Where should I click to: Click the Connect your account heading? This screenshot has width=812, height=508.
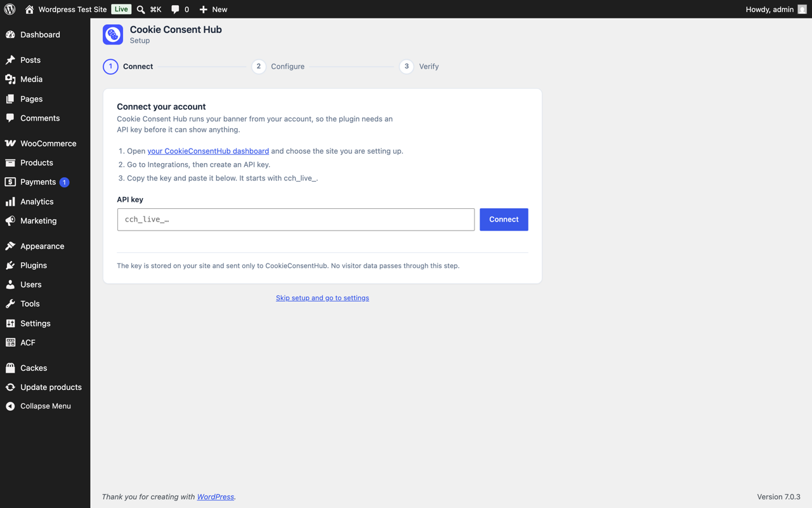(161, 107)
